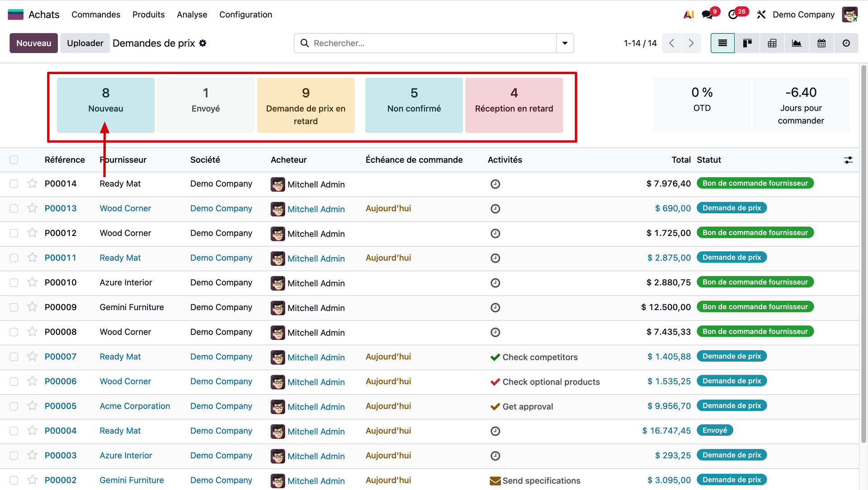Select the checkbox for row P00012

click(14, 233)
